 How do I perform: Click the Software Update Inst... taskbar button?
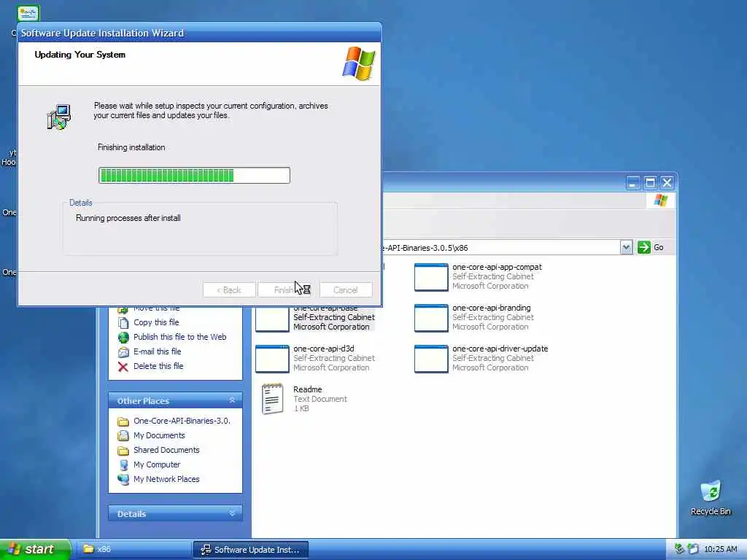click(x=251, y=550)
